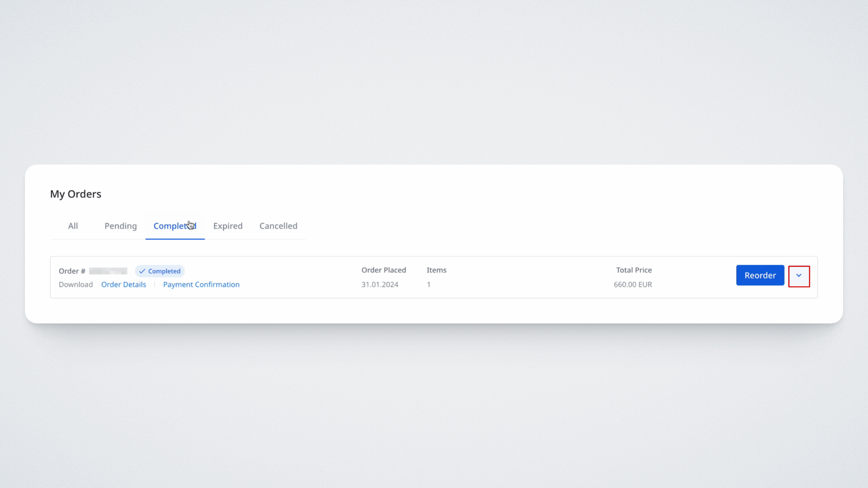Screen dimensions: 868x488
Task: Click the checkmark icon in Completed badge
Action: (x=142, y=271)
